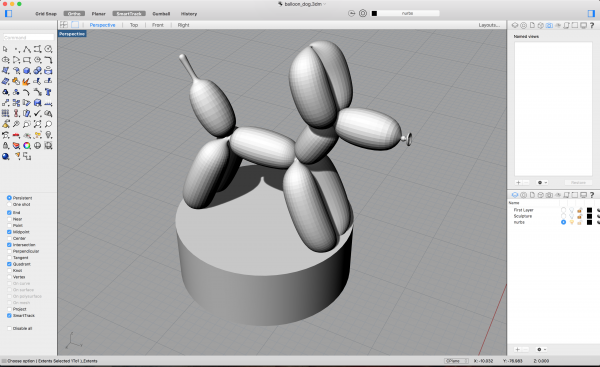
Task: Open the Named views gear dropdown
Action: 542,183
